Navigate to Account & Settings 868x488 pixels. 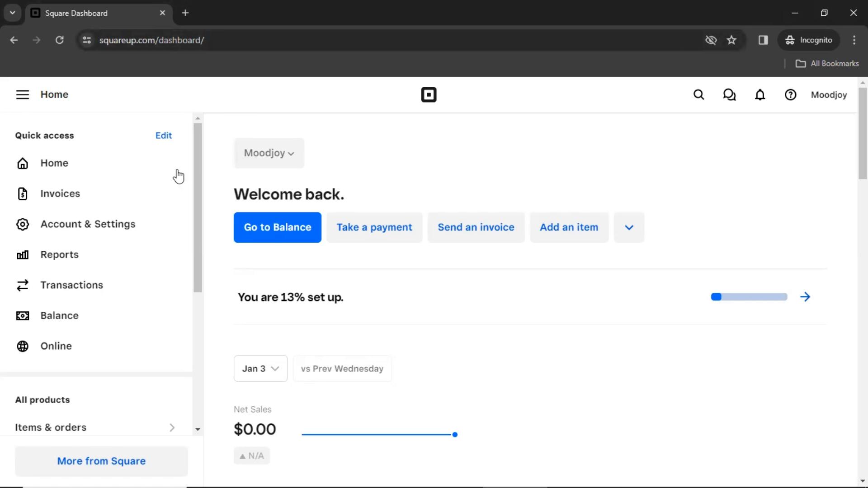coord(88,224)
